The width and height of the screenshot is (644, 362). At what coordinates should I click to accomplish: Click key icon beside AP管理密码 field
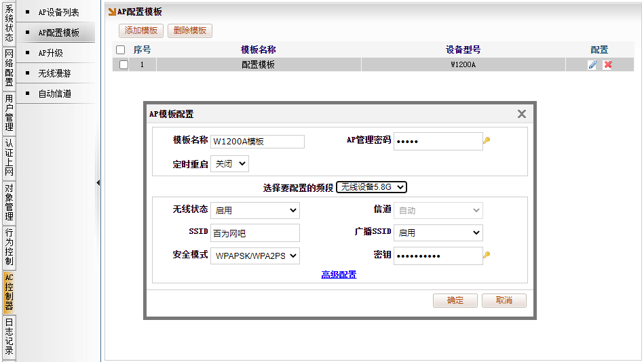pyautogui.click(x=487, y=141)
